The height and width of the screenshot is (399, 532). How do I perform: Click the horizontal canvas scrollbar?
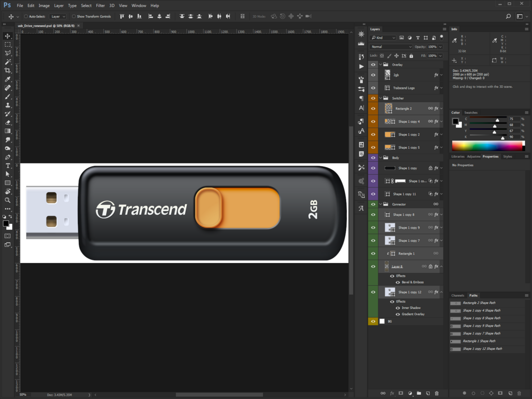coord(220,395)
